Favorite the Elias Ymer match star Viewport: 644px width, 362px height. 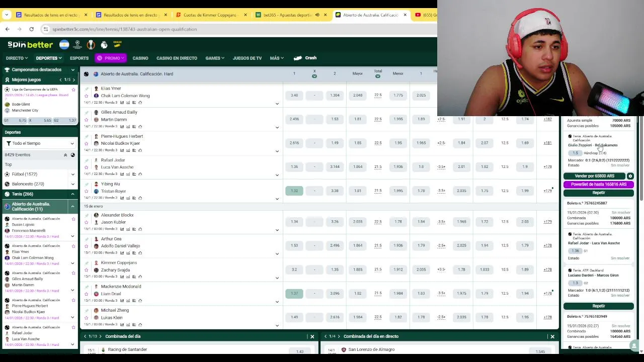click(87, 96)
